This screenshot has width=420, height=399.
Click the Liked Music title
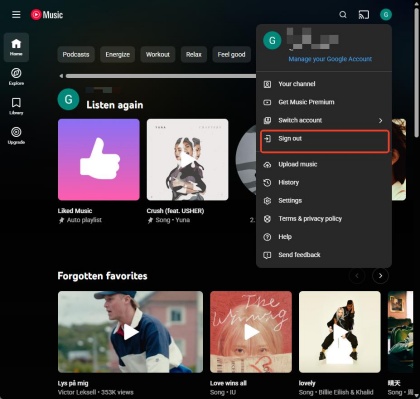click(75, 211)
